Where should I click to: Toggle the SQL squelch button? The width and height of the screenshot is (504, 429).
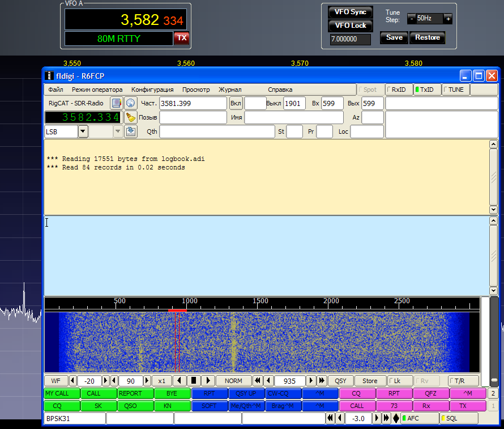tap(459, 418)
